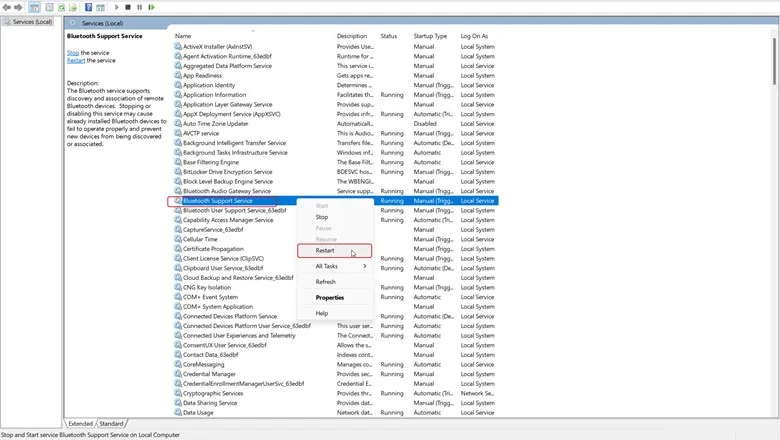Click the Forward arrow in the toolbar

coord(18,7)
